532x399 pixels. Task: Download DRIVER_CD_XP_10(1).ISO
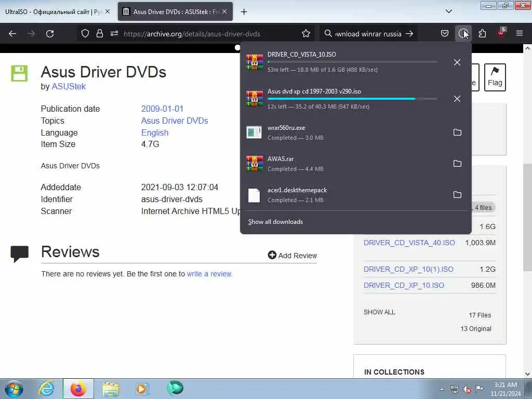[x=408, y=270]
